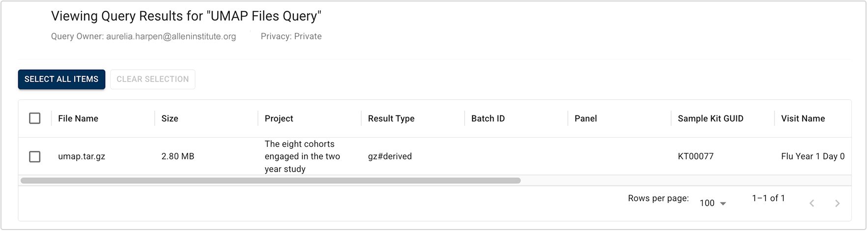Viewport: 868px width, 231px height.
Task: Sort by File Name column header
Action: [78, 118]
